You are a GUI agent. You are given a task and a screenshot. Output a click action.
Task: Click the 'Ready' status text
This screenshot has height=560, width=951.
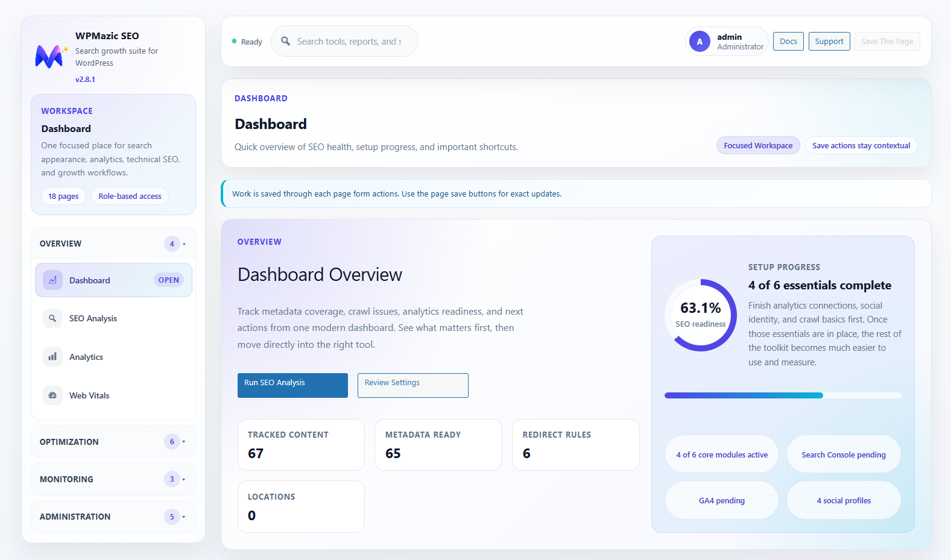(x=251, y=42)
